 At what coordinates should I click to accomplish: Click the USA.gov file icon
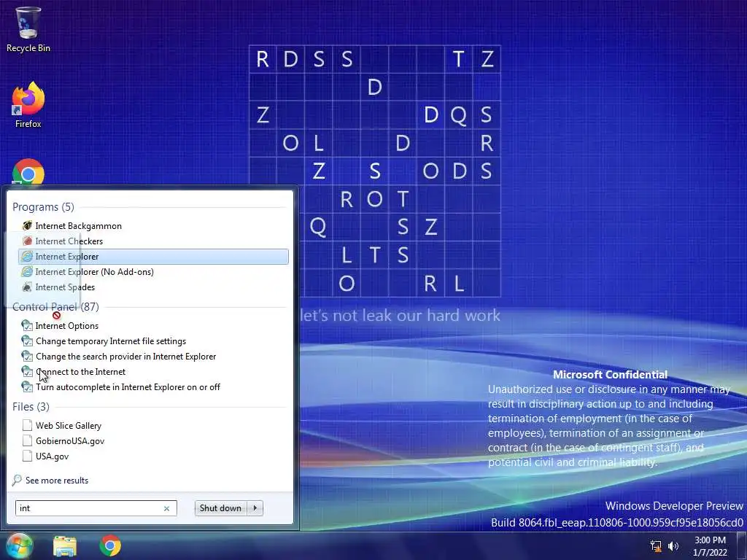point(27,456)
